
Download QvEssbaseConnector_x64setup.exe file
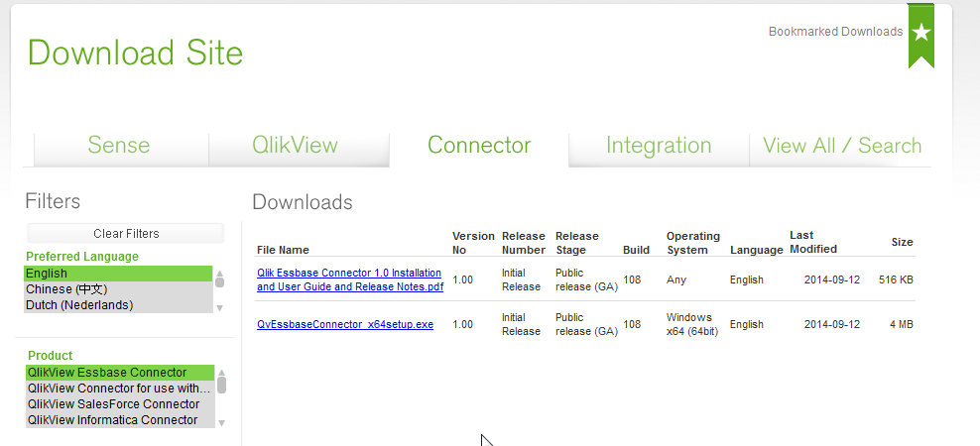pyautogui.click(x=345, y=324)
